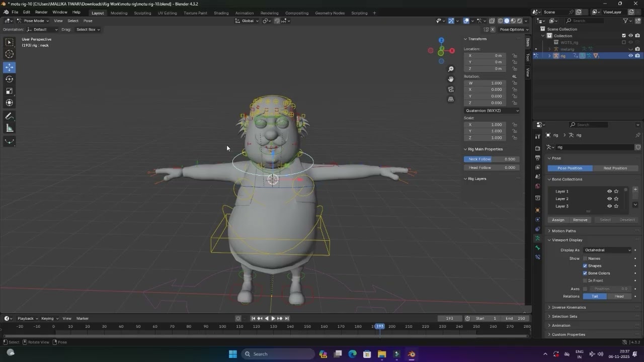Pick the Rotate tool

tap(10, 79)
